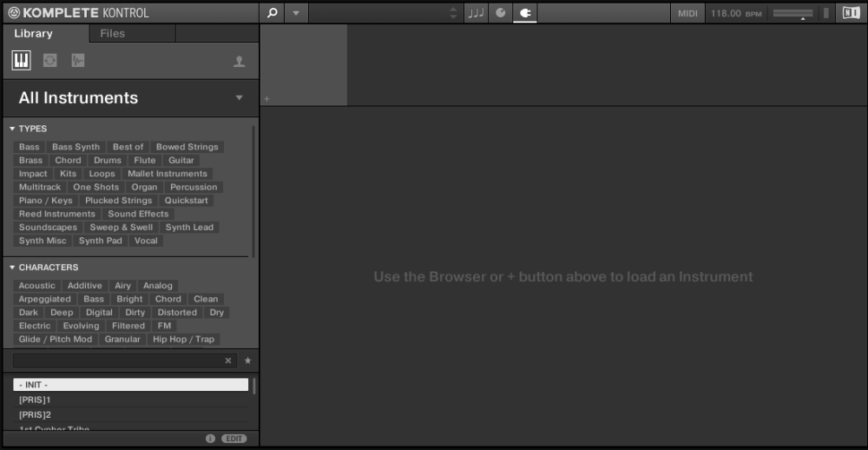The width and height of the screenshot is (868, 450).
Task: Filter by the Mallet Instruments tag
Action: click(168, 174)
